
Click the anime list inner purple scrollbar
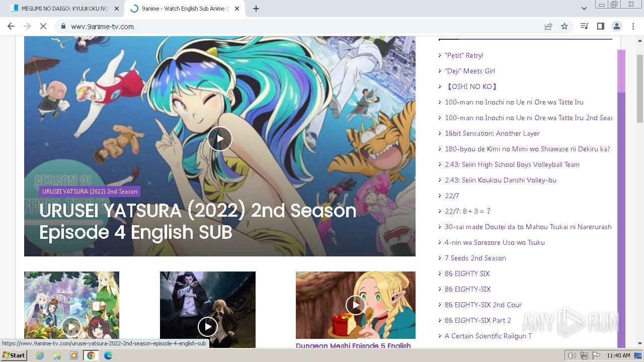click(x=621, y=71)
